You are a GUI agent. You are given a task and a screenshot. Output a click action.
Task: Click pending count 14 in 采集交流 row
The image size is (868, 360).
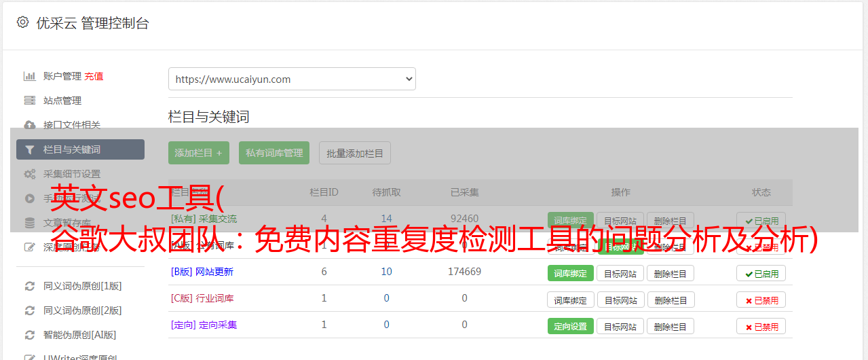(386, 219)
